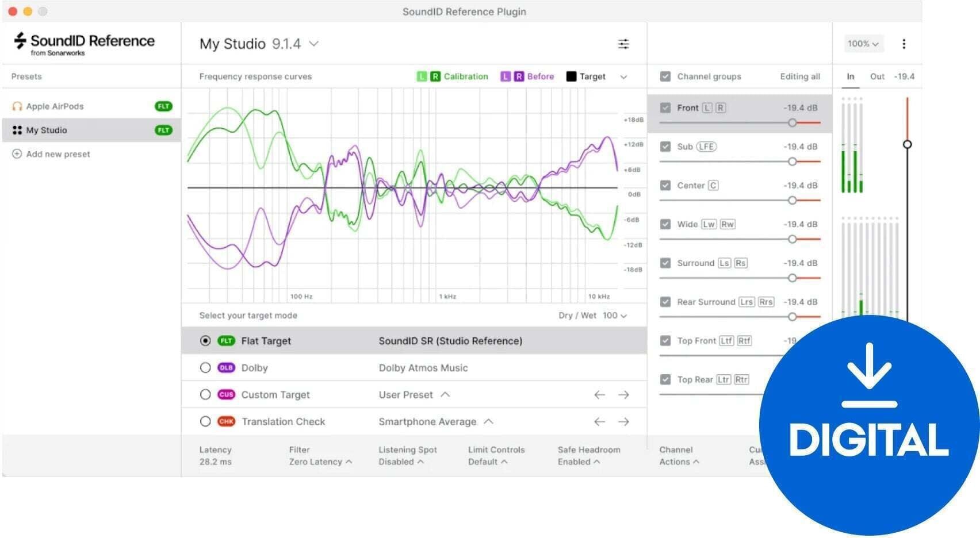
Task: Expand the Filter Zero Latency option
Action: click(320, 462)
